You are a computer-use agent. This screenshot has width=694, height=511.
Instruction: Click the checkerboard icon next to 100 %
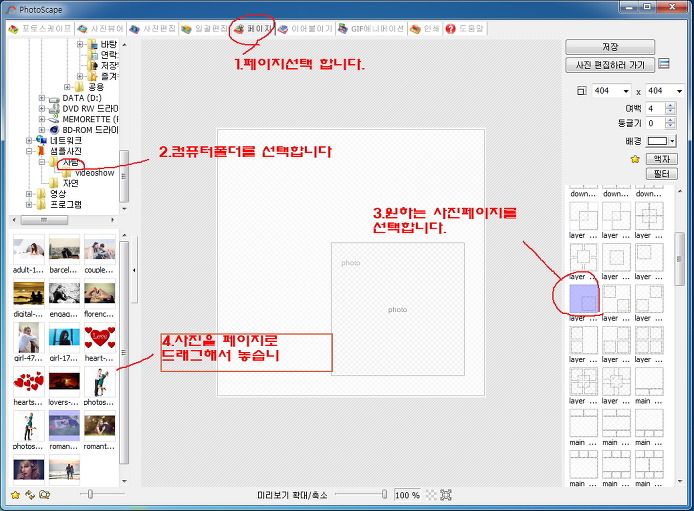point(431,495)
